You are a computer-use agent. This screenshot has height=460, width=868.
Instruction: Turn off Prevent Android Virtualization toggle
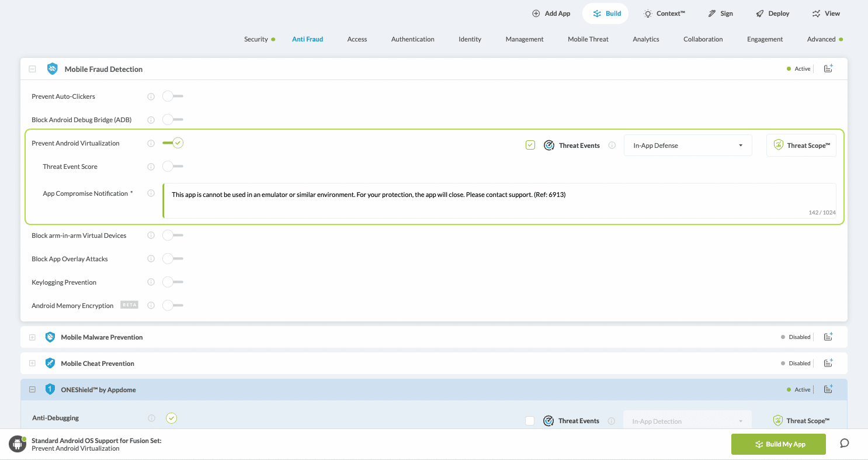[173, 143]
